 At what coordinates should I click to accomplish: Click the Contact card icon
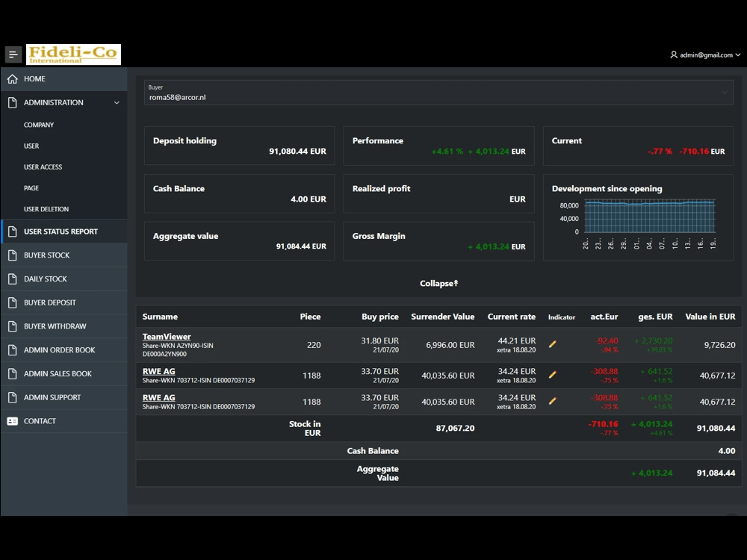[x=13, y=421]
